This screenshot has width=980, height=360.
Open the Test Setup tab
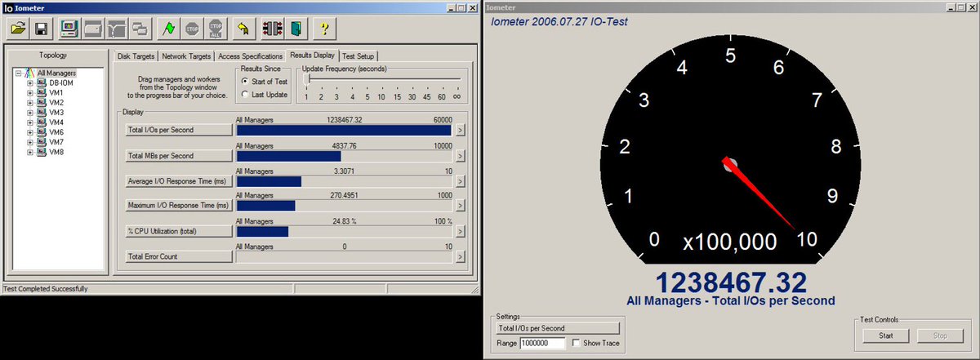click(x=359, y=56)
